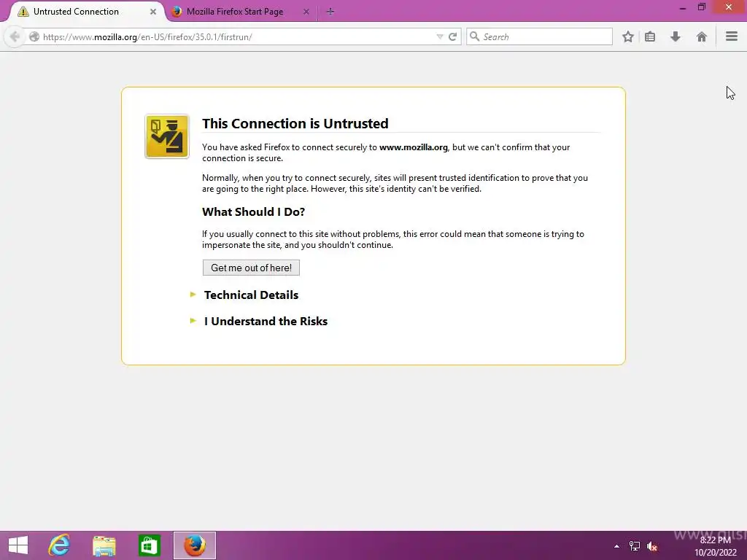Expand the Technical Details section

click(251, 295)
